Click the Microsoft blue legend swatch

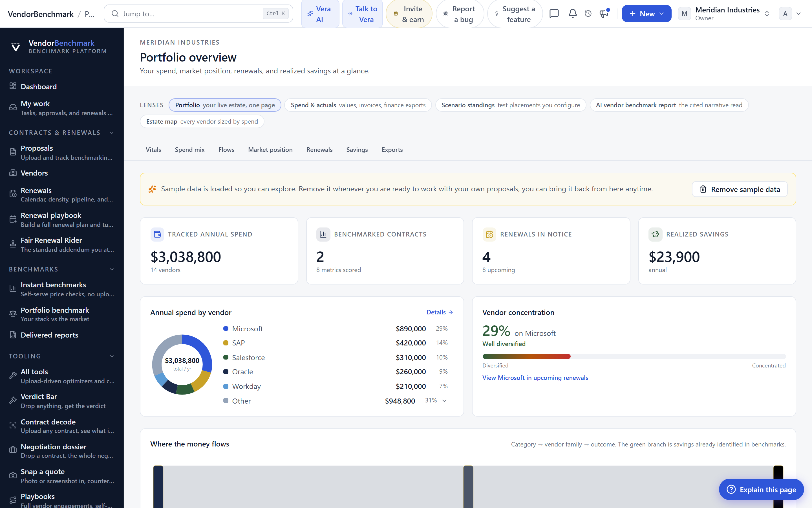[226, 328]
